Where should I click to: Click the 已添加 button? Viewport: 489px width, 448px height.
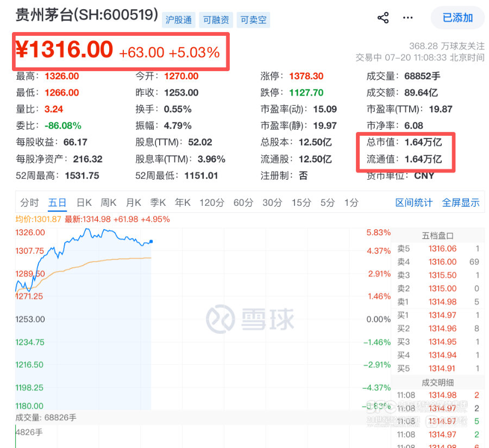[457, 18]
